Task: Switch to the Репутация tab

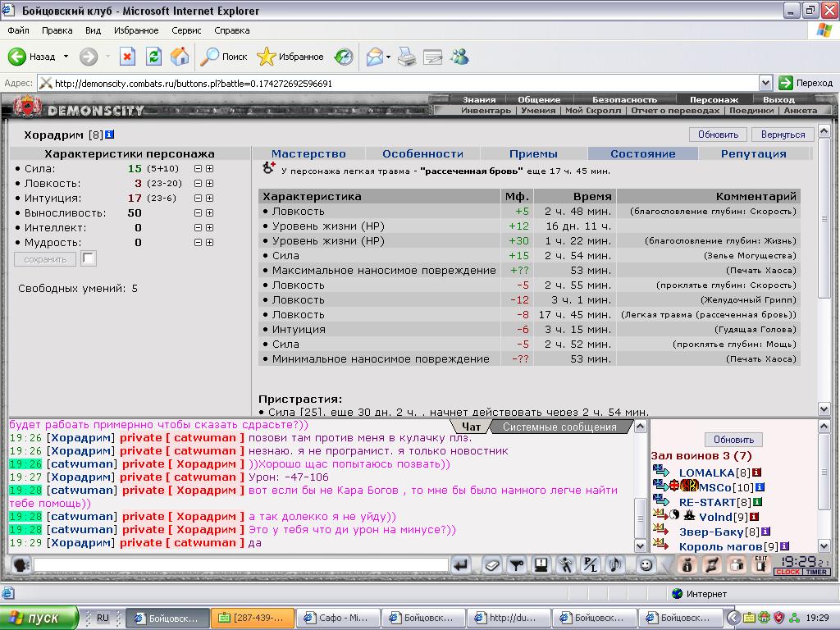Action: (753, 153)
